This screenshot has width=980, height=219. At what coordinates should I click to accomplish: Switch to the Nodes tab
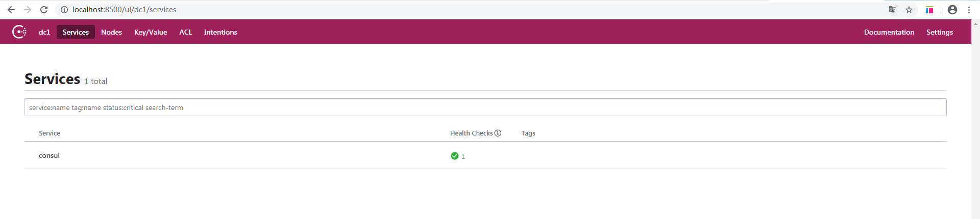coord(111,32)
